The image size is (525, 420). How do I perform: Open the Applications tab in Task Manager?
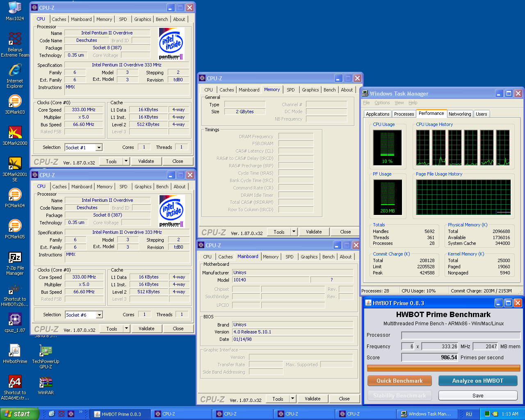point(377,114)
